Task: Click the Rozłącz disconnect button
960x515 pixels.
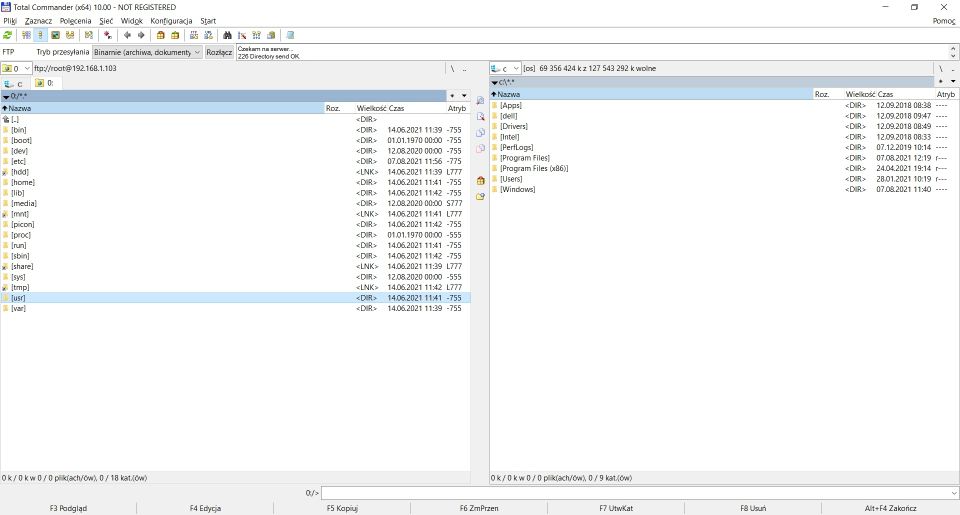Action: [219, 52]
